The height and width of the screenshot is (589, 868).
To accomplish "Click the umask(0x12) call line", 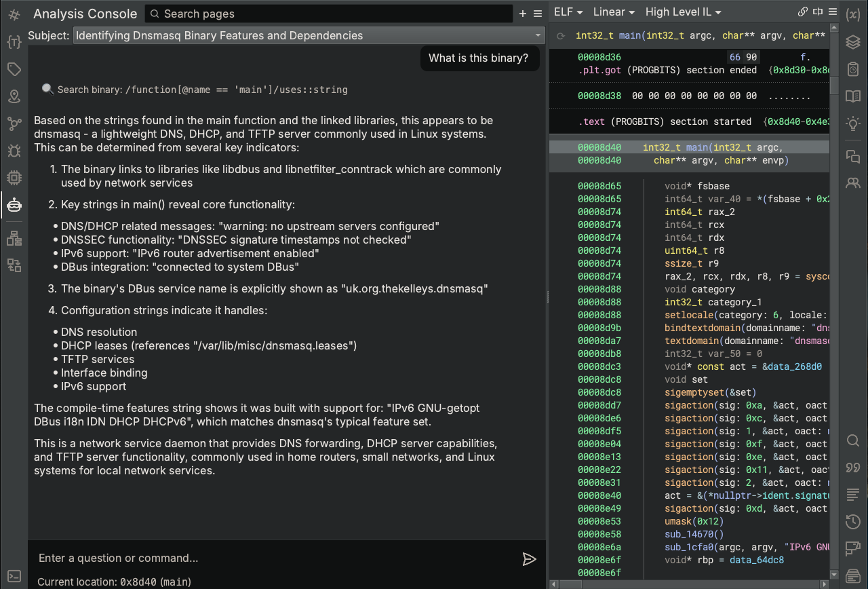I will (694, 521).
